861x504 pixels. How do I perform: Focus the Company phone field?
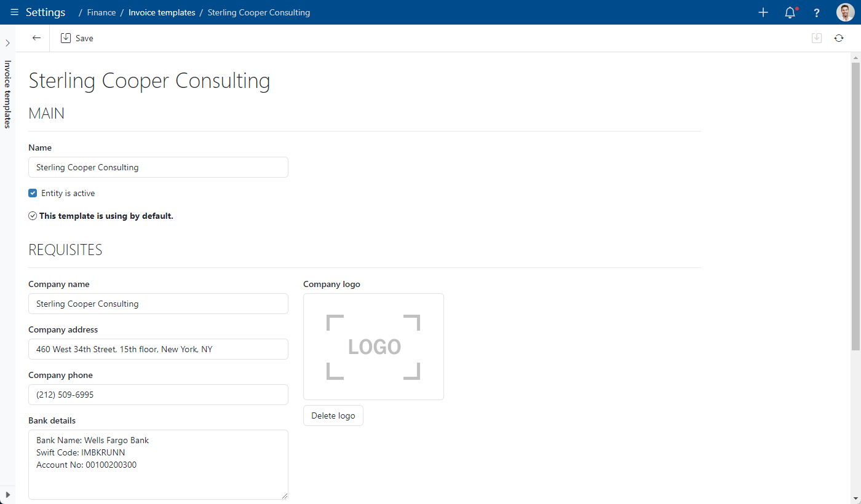(x=158, y=395)
